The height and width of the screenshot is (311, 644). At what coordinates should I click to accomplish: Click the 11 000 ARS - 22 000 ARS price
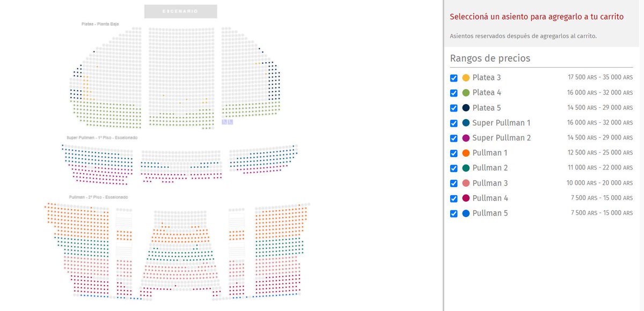(601, 168)
